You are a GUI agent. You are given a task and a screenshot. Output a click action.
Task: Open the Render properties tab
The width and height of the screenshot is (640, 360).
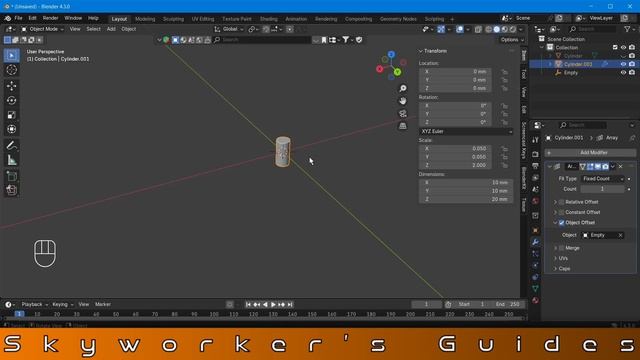535,154
